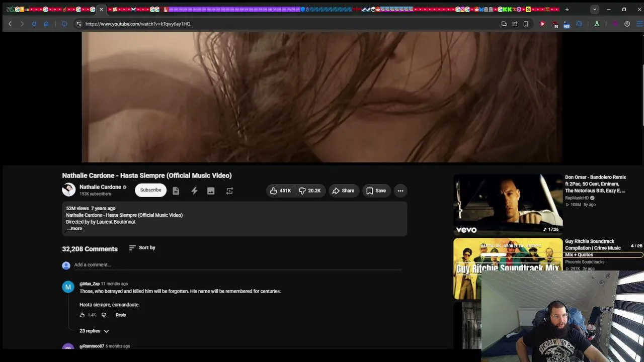Open @Max_Zap's profile link
The height and width of the screenshot is (362, 644).
(x=90, y=284)
